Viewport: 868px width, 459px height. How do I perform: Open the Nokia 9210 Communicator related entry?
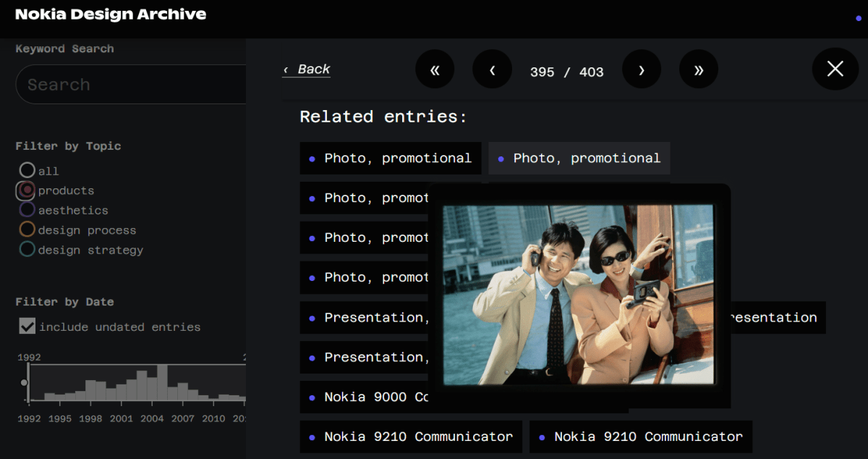pos(411,437)
